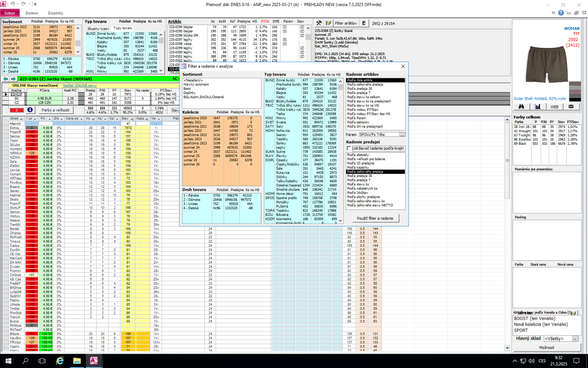Select 'Podľa predaja 30' in Radenie artiklov

[360, 89]
